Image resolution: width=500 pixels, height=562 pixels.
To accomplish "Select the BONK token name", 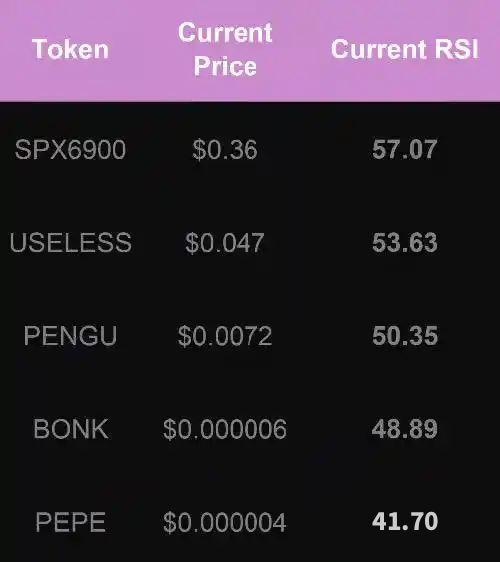I will [x=71, y=429].
